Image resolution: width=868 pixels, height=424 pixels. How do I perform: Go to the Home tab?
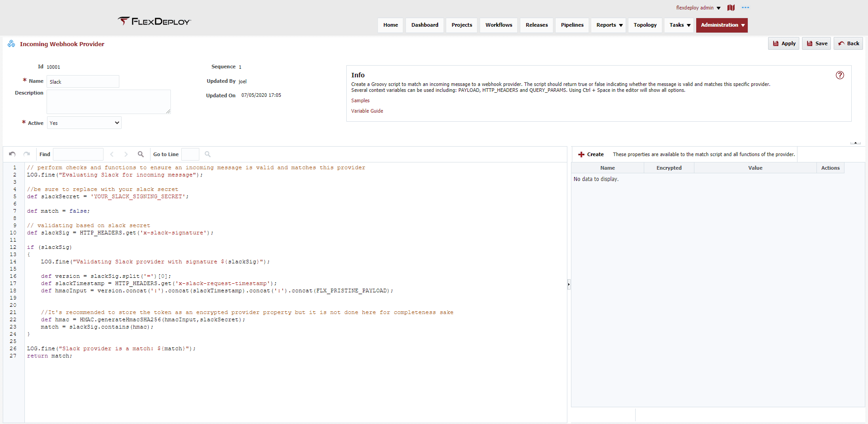pos(391,25)
